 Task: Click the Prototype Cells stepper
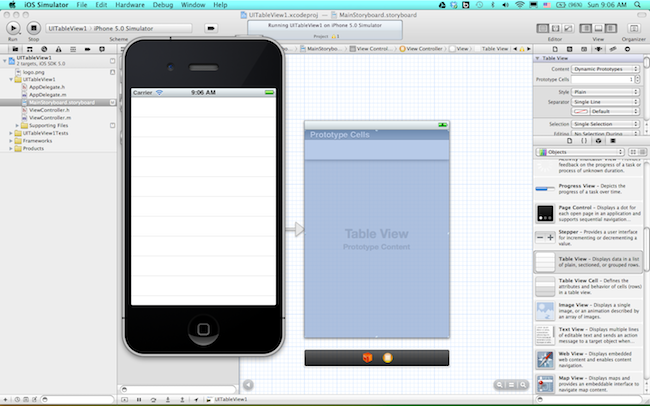click(x=638, y=79)
